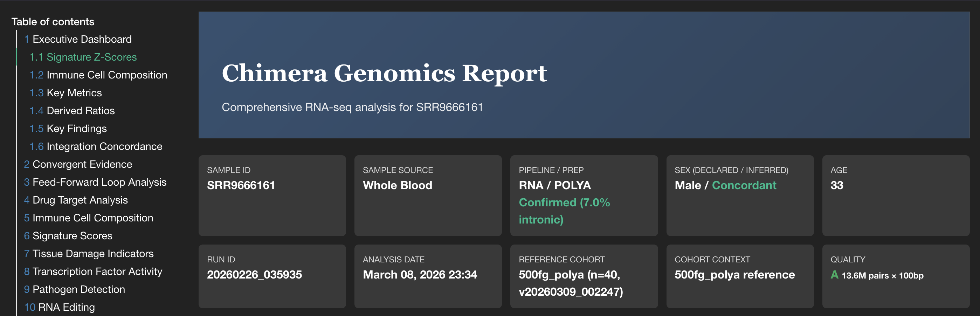Open the Key Metrics section
The image size is (980, 316).
pos(74,92)
